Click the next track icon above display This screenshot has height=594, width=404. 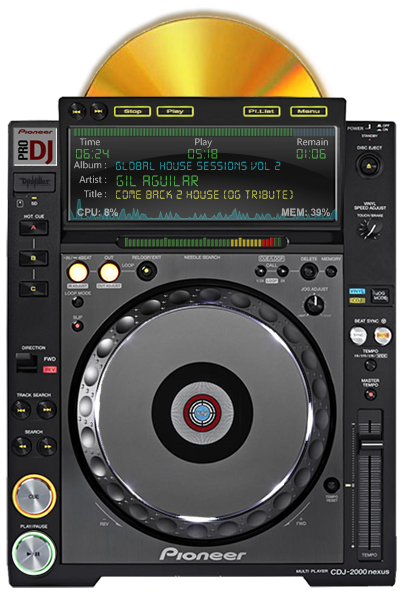tap(99, 111)
